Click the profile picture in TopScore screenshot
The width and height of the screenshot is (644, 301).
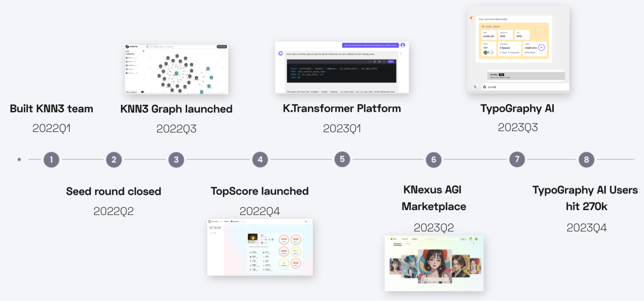click(253, 238)
